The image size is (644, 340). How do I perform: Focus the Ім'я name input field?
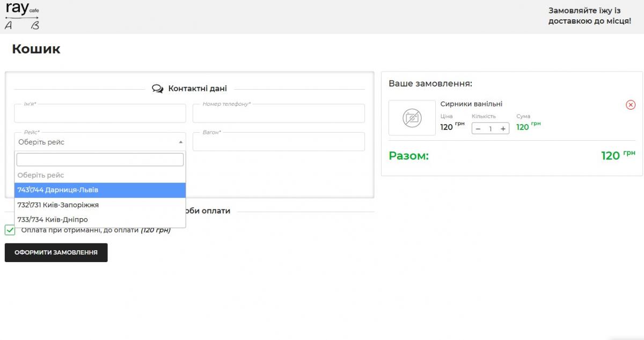point(100,114)
